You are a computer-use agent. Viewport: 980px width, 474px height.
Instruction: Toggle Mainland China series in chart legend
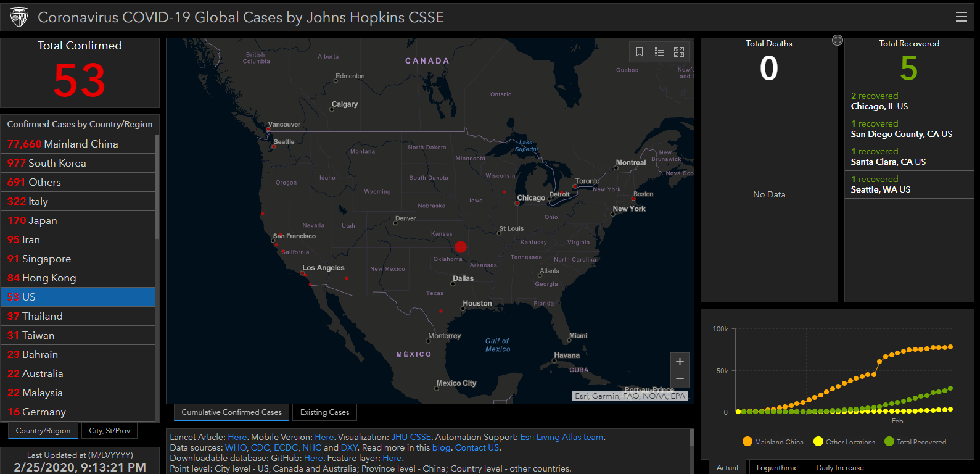tap(773, 442)
